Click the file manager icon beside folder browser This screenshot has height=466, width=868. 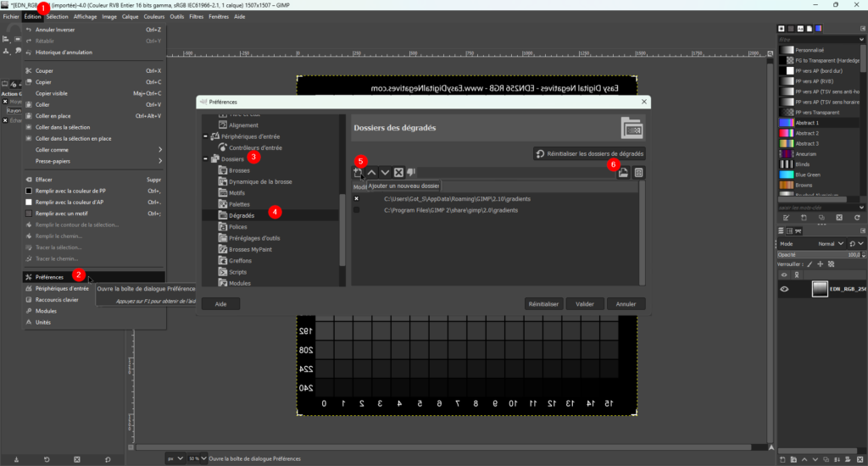coord(638,173)
